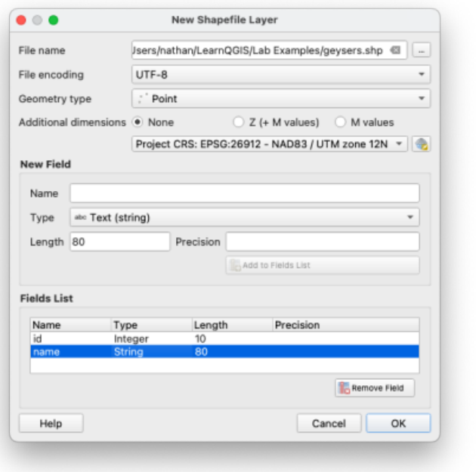Sort by the Name column header
476x472 pixels.
(x=71, y=325)
